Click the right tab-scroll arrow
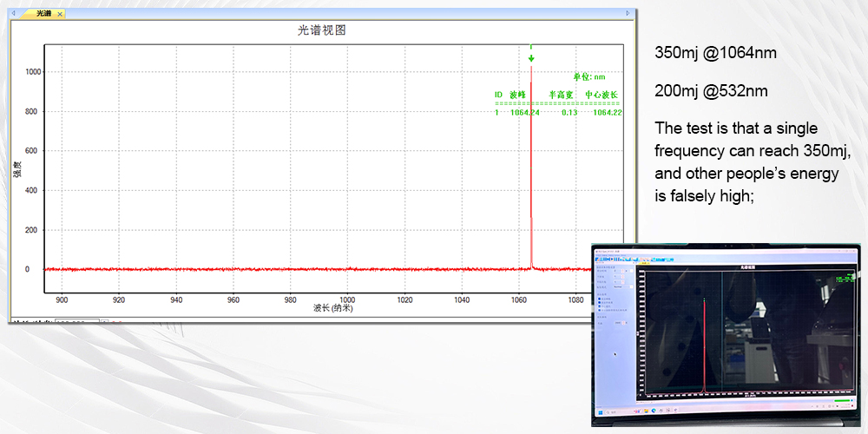This screenshot has width=868, height=434. [x=628, y=14]
